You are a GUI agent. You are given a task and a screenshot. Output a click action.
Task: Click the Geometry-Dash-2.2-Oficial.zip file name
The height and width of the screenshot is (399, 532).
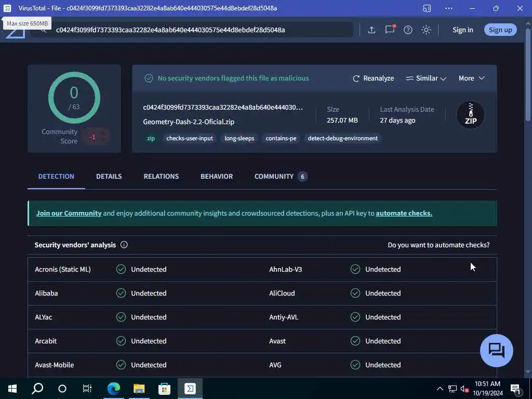click(189, 122)
